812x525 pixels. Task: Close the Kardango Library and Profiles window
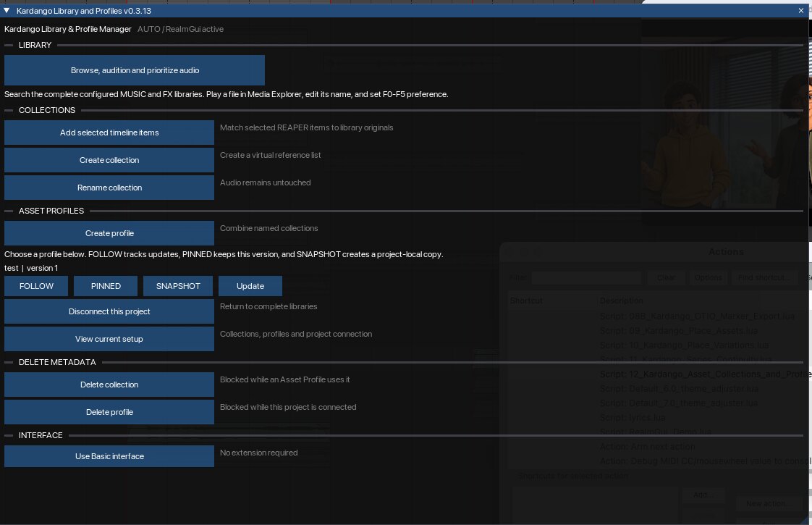click(x=800, y=10)
